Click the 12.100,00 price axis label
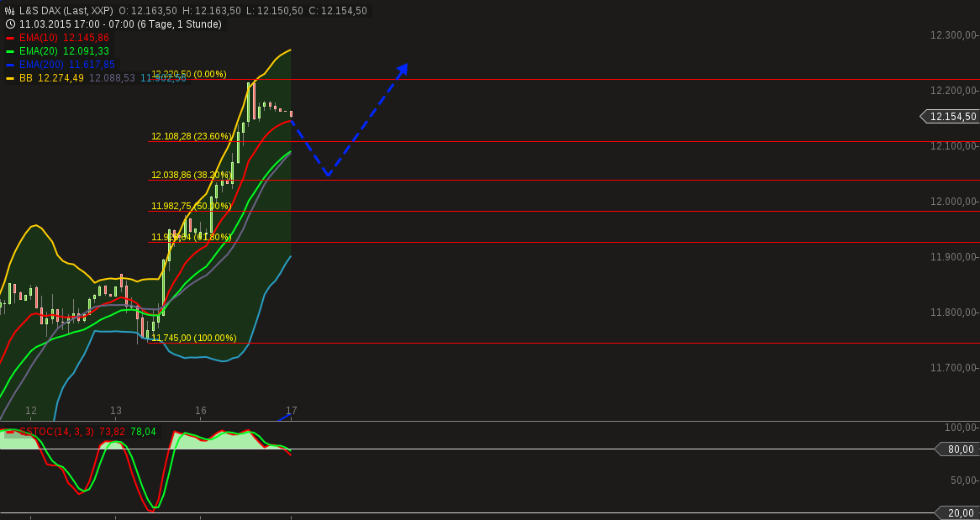 [953, 146]
